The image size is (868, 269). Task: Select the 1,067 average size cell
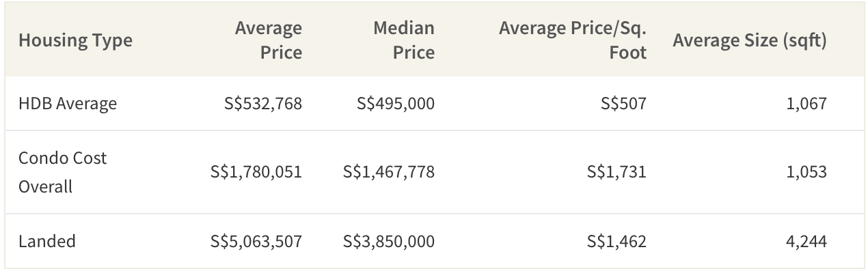point(806,103)
